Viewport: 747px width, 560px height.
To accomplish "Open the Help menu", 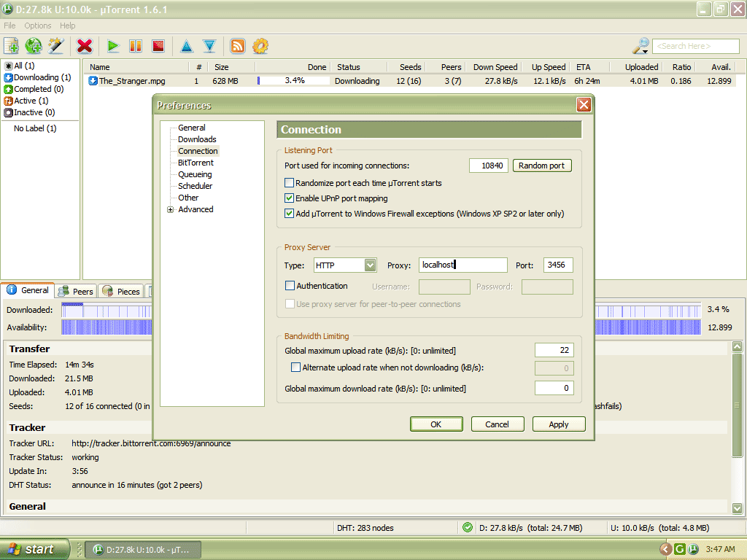I will point(68,26).
